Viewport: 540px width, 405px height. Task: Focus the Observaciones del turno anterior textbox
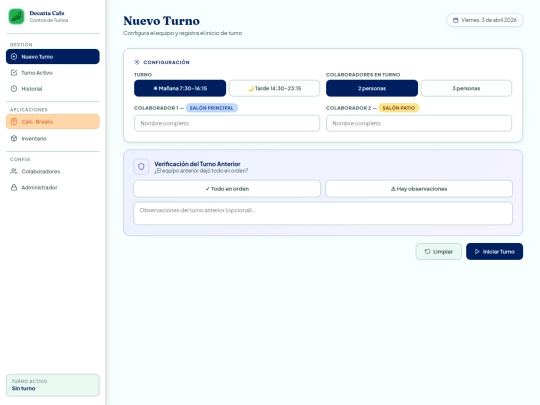pyautogui.click(x=323, y=214)
